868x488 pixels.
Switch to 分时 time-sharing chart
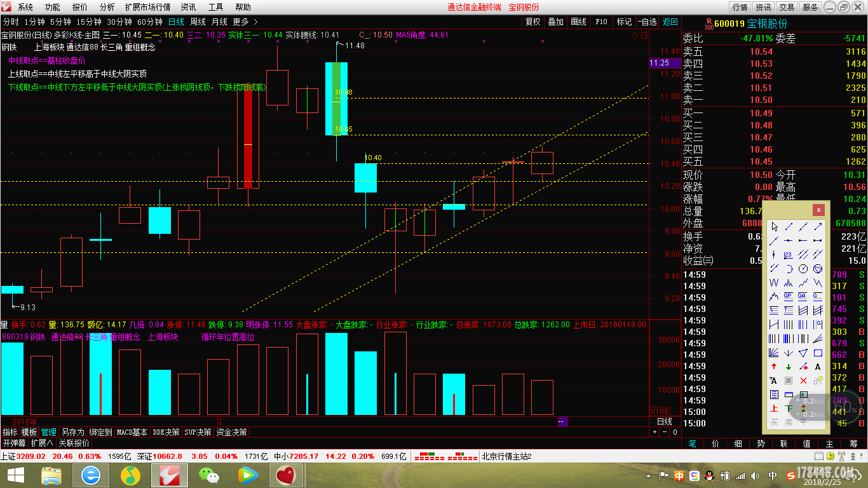coord(11,22)
